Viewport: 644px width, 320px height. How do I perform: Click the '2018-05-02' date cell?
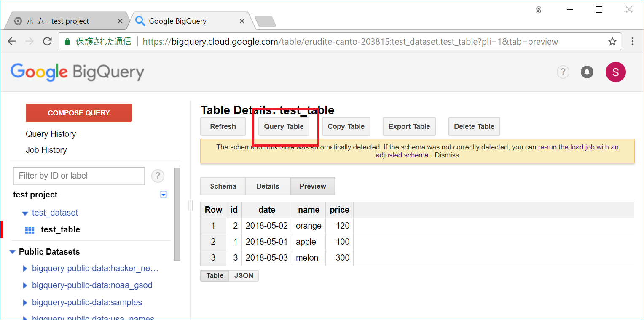tap(267, 226)
